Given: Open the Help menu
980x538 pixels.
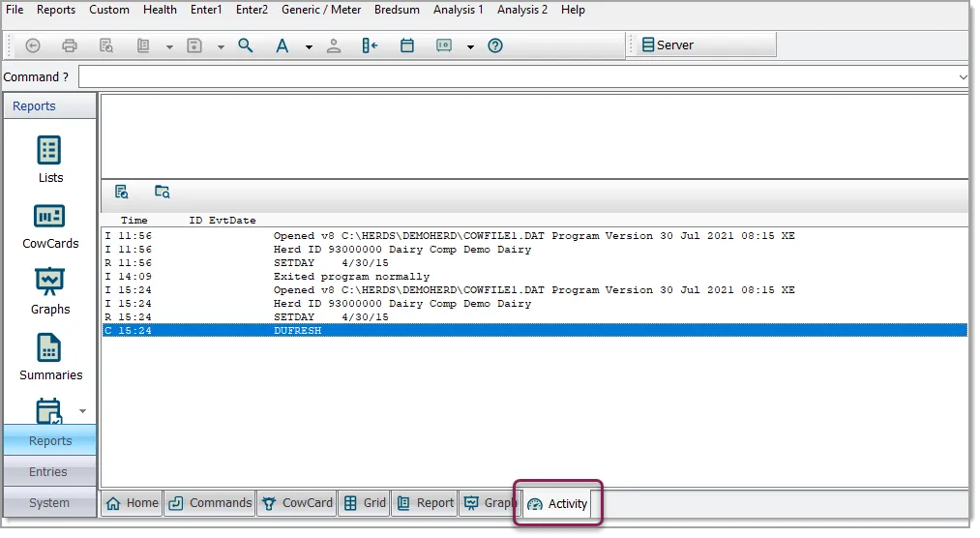Looking at the screenshot, I should tap(573, 10).
